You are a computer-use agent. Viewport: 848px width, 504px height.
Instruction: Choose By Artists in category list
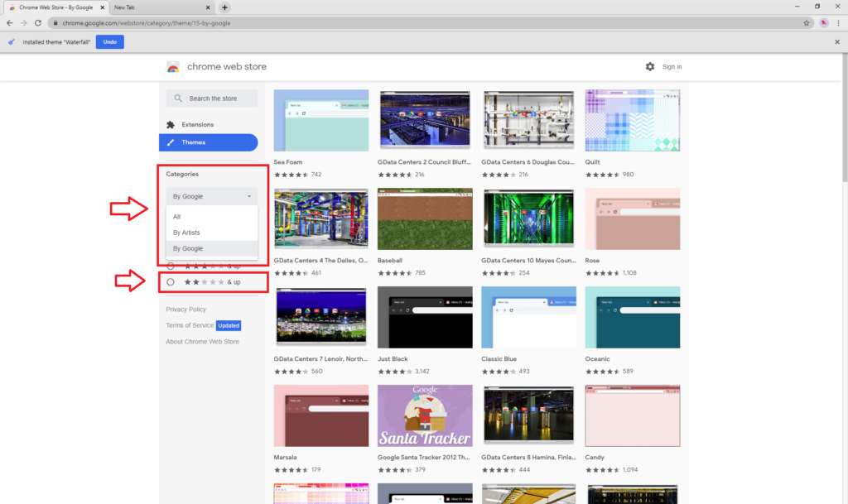pyautogui.click(x=186, y=233)
